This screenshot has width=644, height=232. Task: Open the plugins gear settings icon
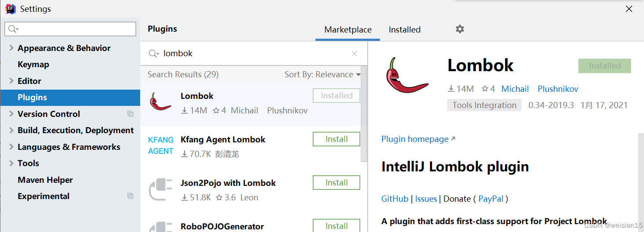point(459,29)
